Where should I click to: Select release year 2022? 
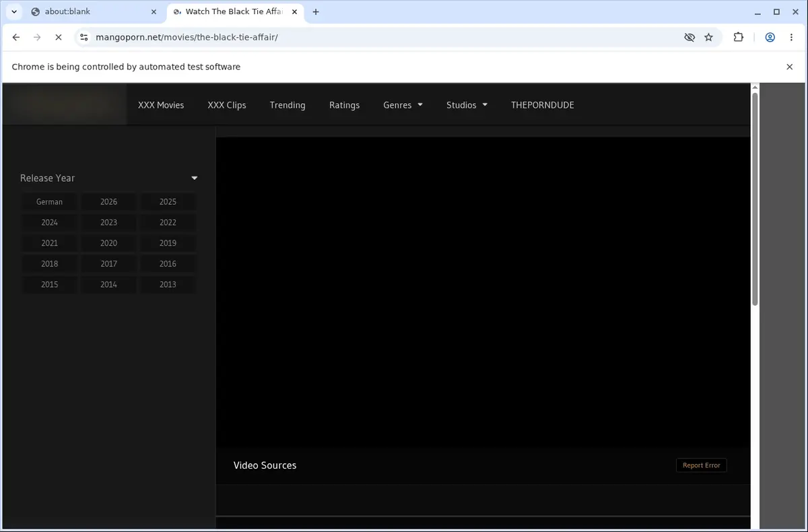click(168, 223)
